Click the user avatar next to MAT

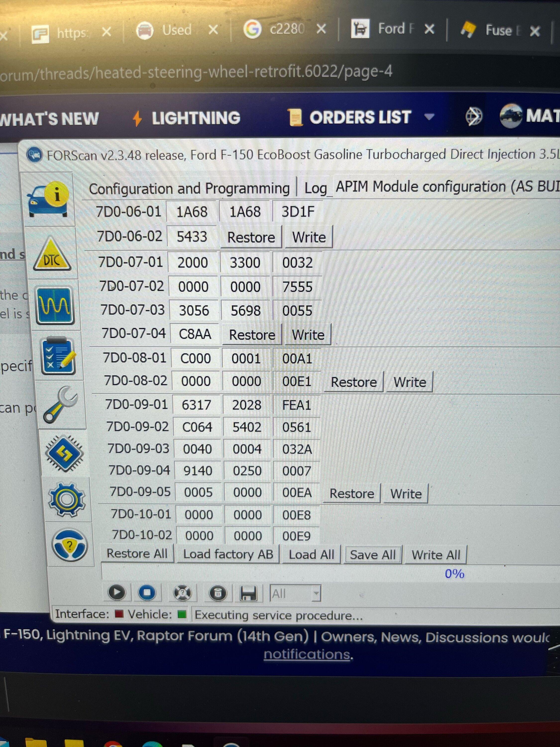pyautogui.click(x=511, y=116)
